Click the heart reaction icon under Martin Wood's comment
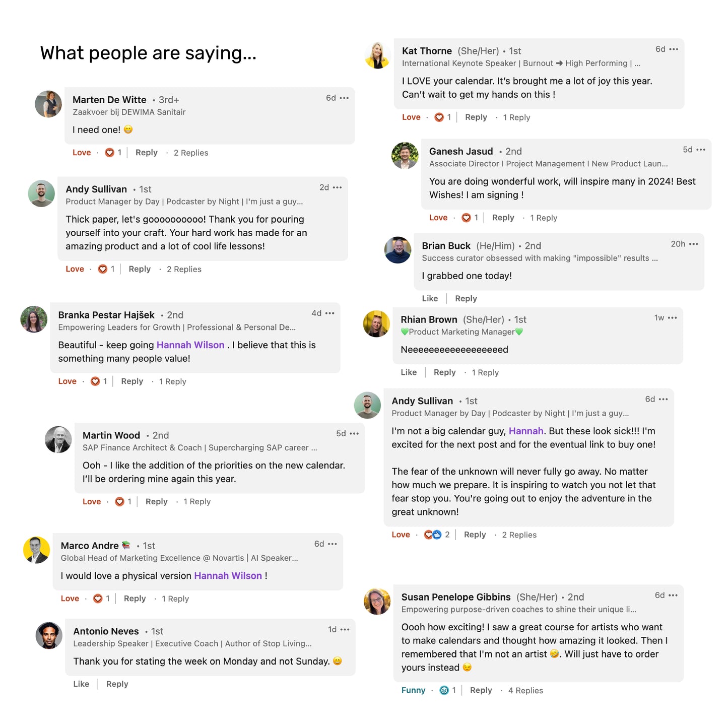This screenshot has width=728, height=728. click(120, 502)
